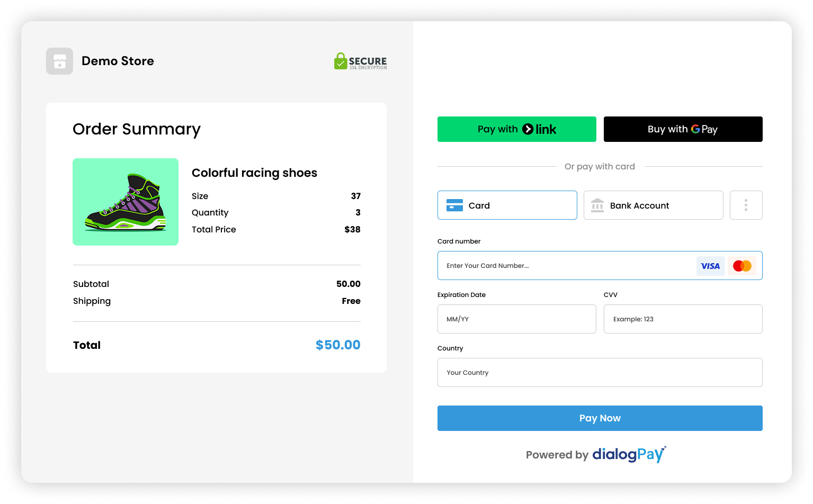The height and width of the screenshot is (504, 813).
Task: Click the 'Or pay with card' text
Action: point(600,166)
